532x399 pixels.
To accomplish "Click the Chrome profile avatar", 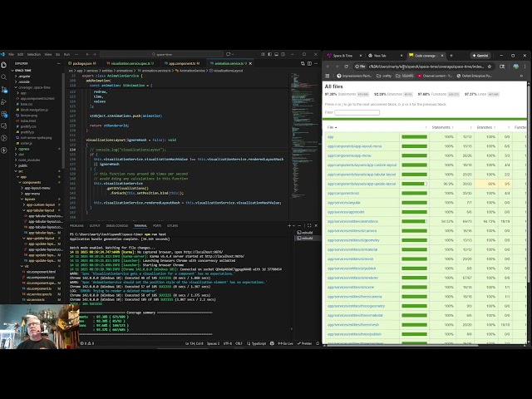I will [x=516, y=66].
